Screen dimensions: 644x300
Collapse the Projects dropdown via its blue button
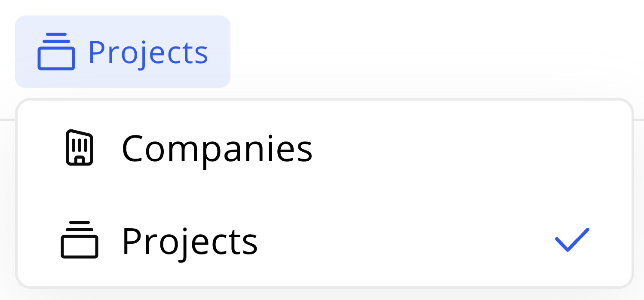click(123, 52)
